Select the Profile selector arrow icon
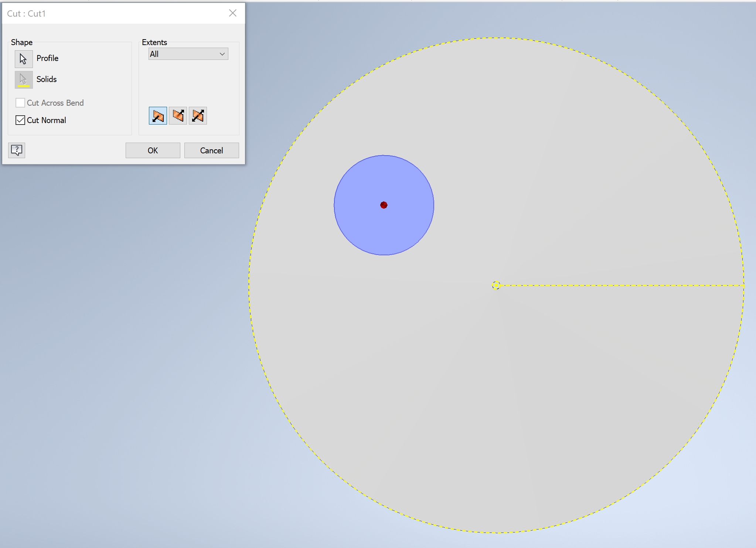756x548 pixels. (23, 58)
